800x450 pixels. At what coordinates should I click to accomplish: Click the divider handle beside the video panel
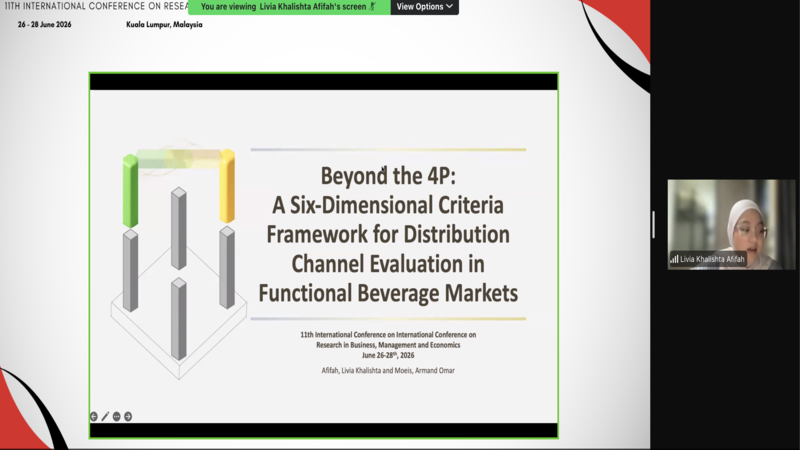tap(653, 224)
